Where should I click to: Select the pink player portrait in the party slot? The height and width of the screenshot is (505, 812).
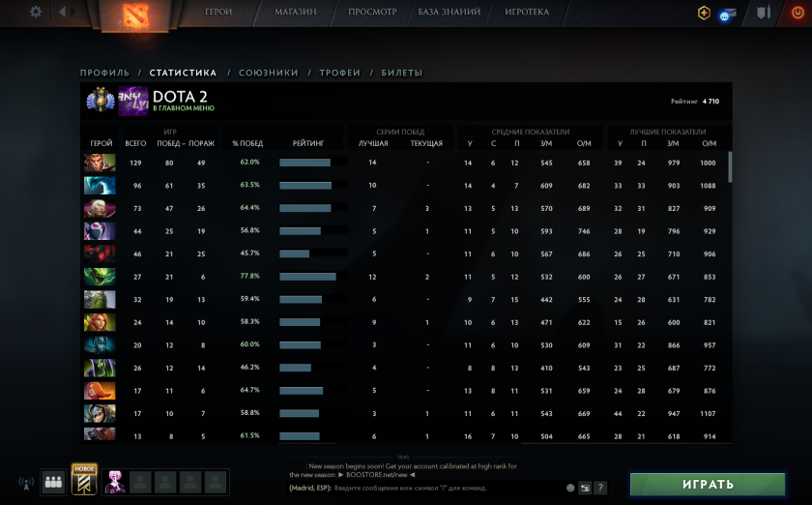[x=115, y=482]
